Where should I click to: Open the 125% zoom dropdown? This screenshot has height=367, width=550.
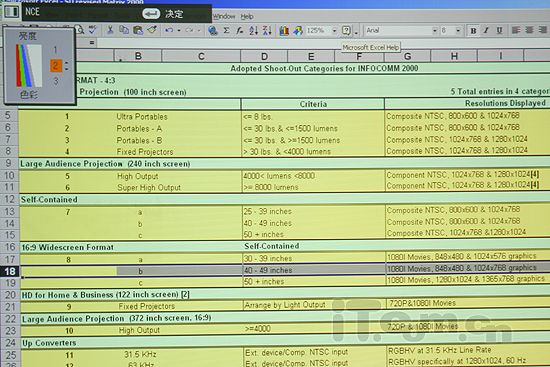point(334,31)
